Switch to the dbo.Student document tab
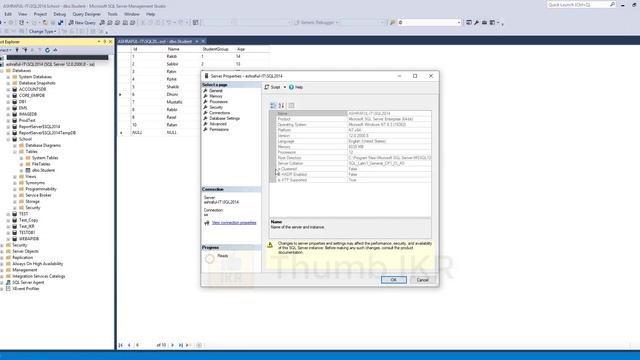The image size is (640, 360). [x=155, y=42]
